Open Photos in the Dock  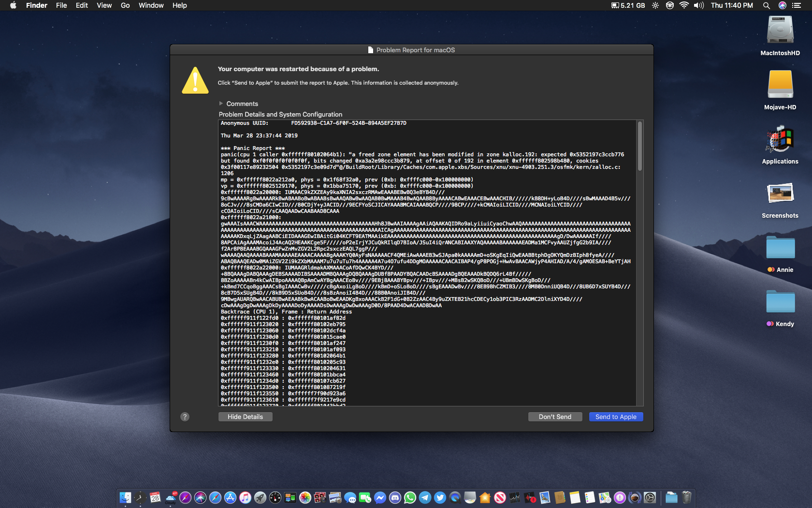(x=305, y=497)
